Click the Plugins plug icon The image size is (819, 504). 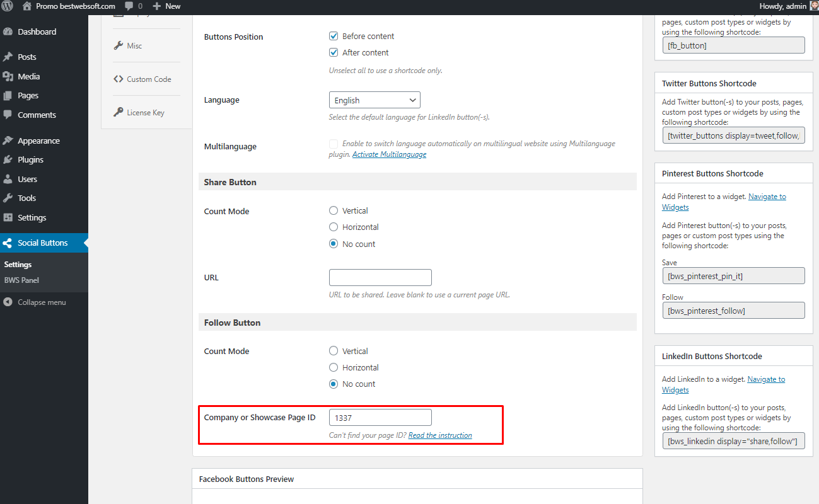click(x=8, y=159)
